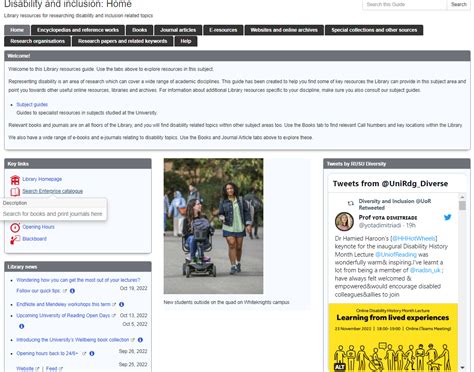The width and height of the screenshot is (474, 372).
Task: Click the Twitter bird icon in the tweet
Action: (x=447, y=217)
